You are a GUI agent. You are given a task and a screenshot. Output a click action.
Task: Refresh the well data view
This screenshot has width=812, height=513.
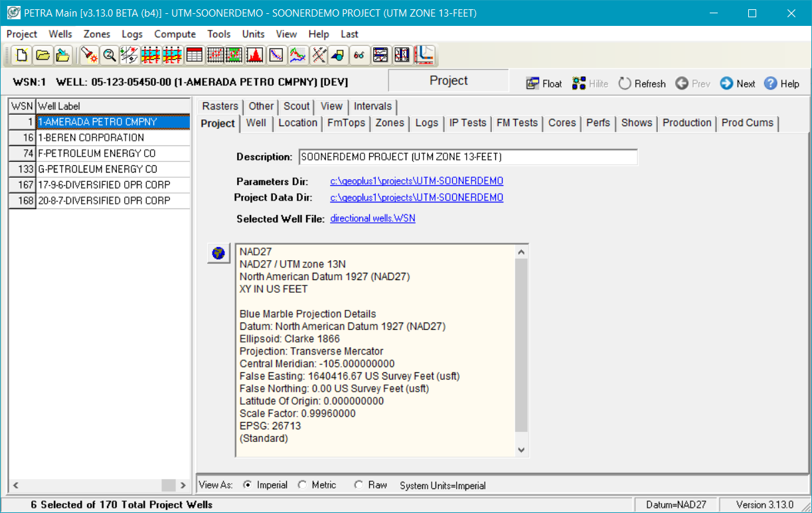[642, 84]
